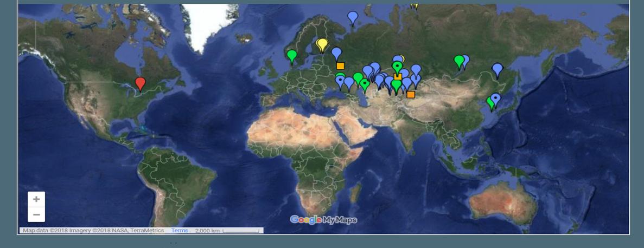Click the orange square below western Russia's blue pin

coord(340,66)
